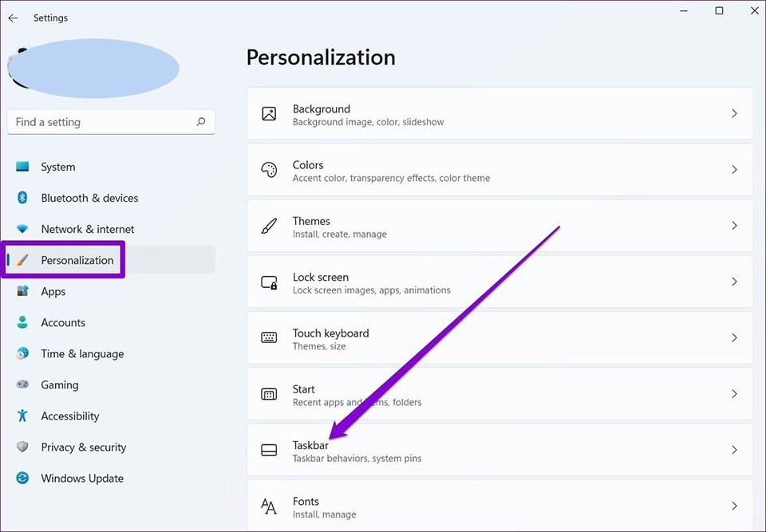
Task: Click the Accessibility figure icon
Action: click(22, 416)
